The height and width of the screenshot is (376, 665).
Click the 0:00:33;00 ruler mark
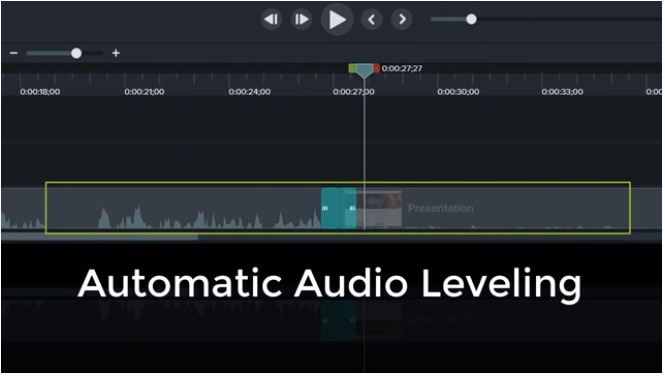tap(562, 92)
